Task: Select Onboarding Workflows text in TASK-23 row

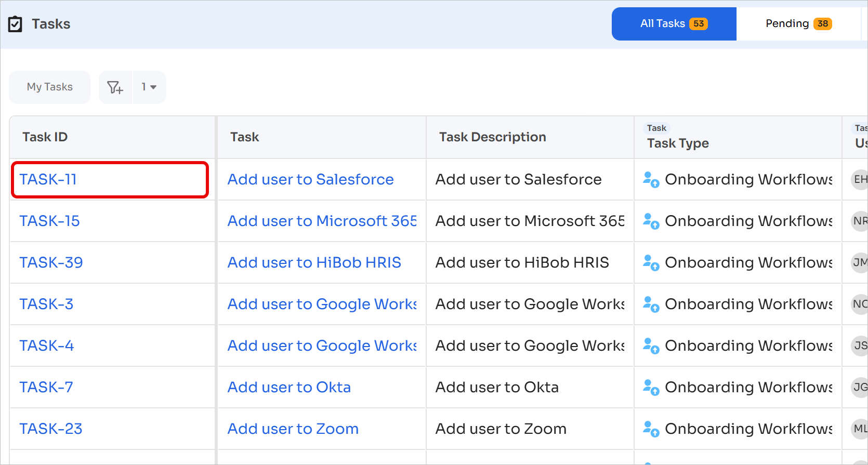Action: (x=749, y=429)
